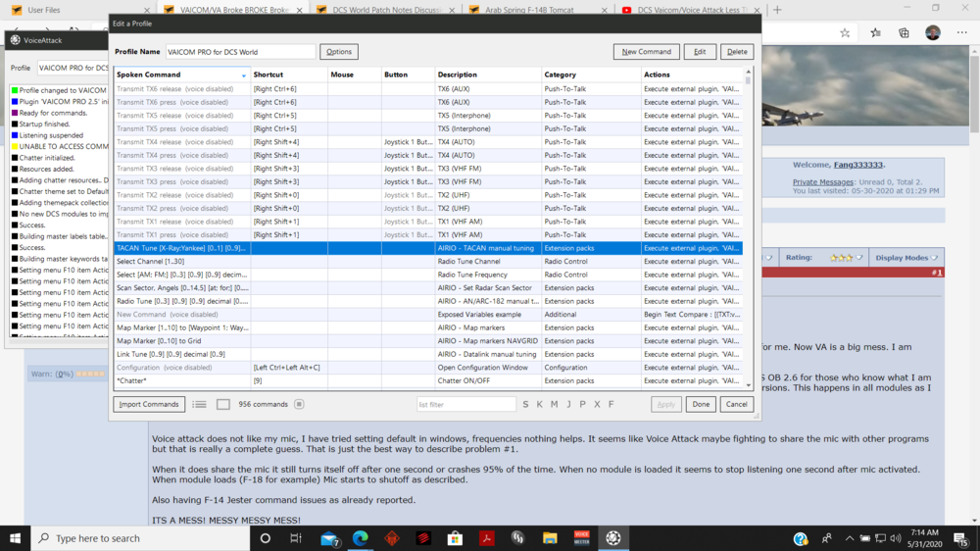Open File Explorer from the taskbar
The width and height of the screenshot is (980, 551).
click(550, 538)
